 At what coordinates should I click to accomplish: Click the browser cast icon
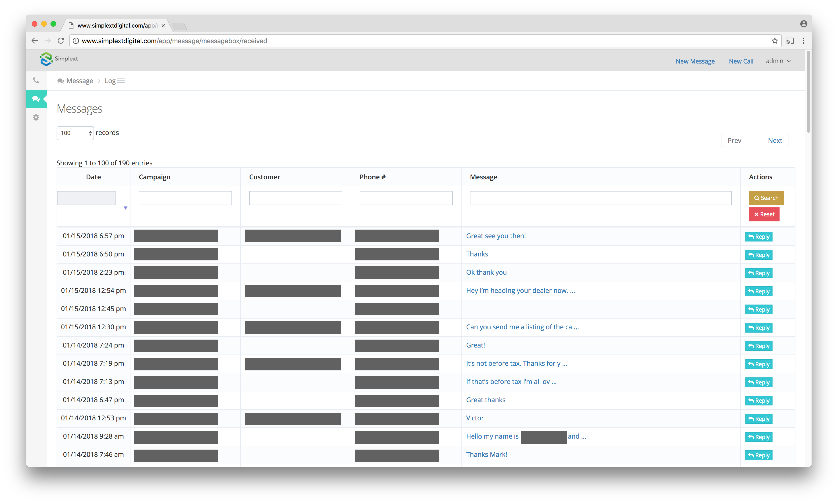790,41
